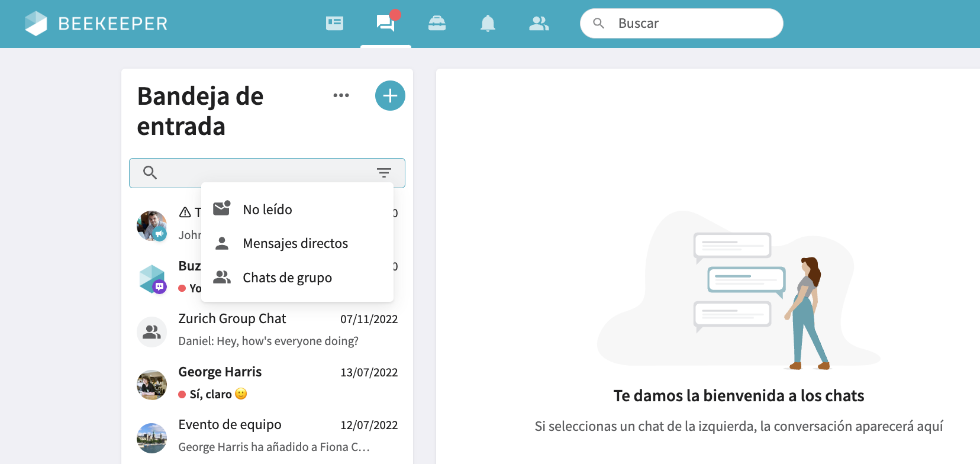Click George Harris's profile picture
The image size is (980, 464).
pos(151,385)
